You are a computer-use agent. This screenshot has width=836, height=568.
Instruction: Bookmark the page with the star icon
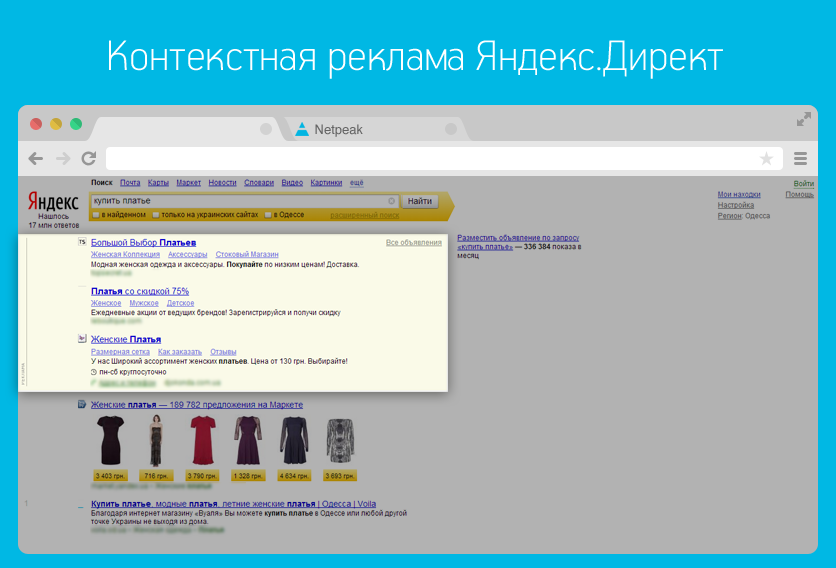(x=766, y=158)
